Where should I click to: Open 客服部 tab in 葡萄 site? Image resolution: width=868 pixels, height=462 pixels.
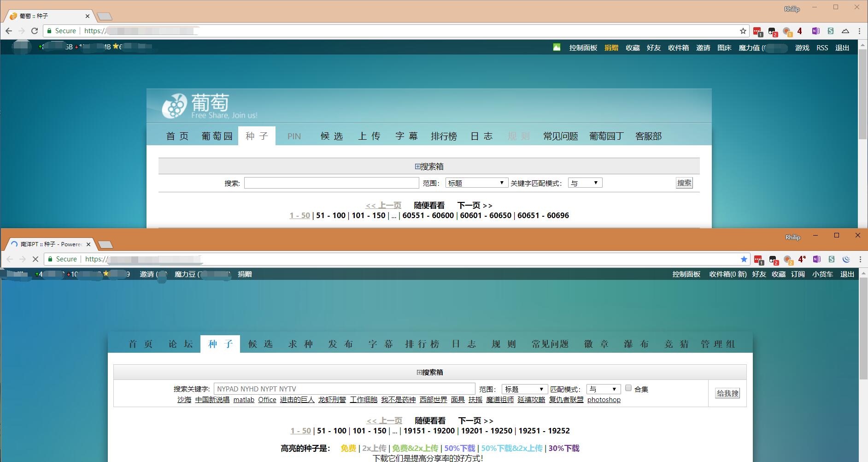click(x=648, y=136)
